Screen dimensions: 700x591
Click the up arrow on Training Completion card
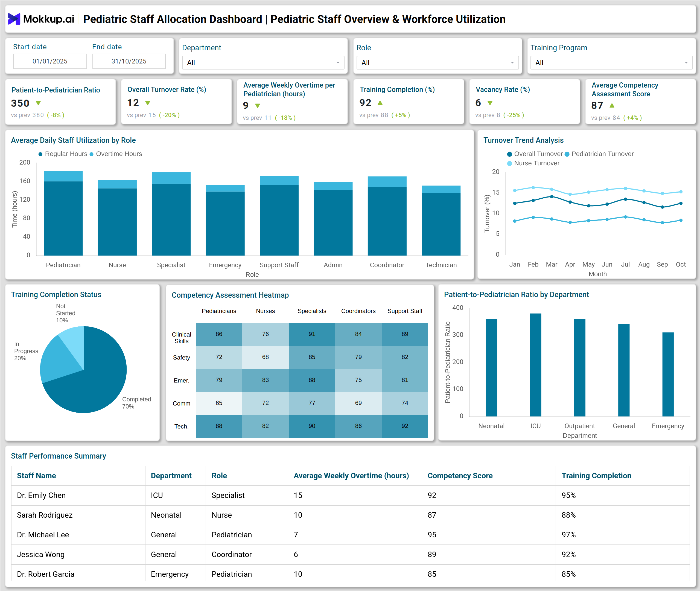point(380,103)
